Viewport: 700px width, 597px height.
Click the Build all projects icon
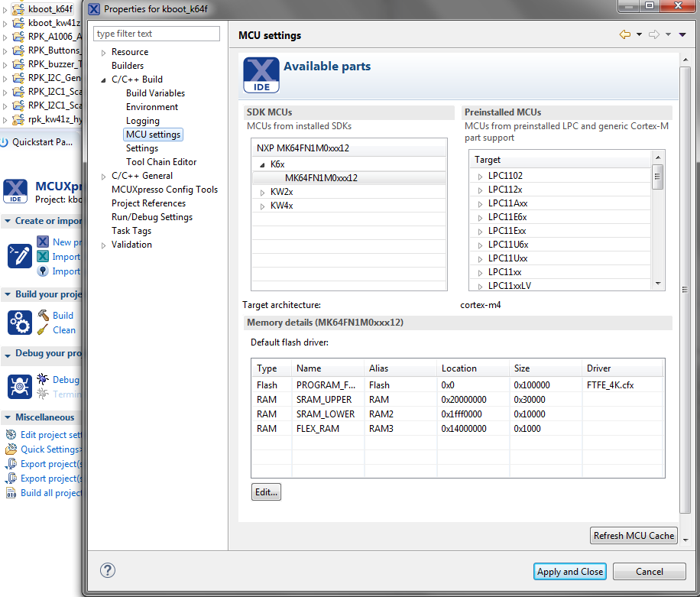11,493
